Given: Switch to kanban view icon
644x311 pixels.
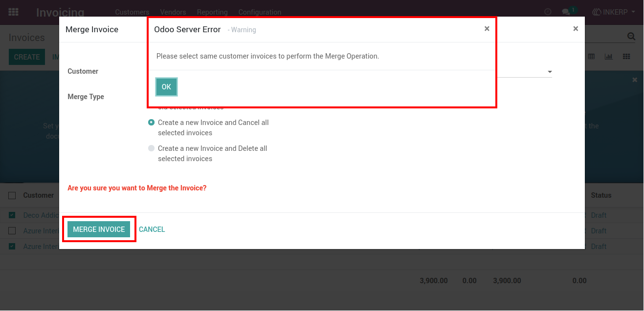Looking at the screenshot, I should click(x=626, y=57).
